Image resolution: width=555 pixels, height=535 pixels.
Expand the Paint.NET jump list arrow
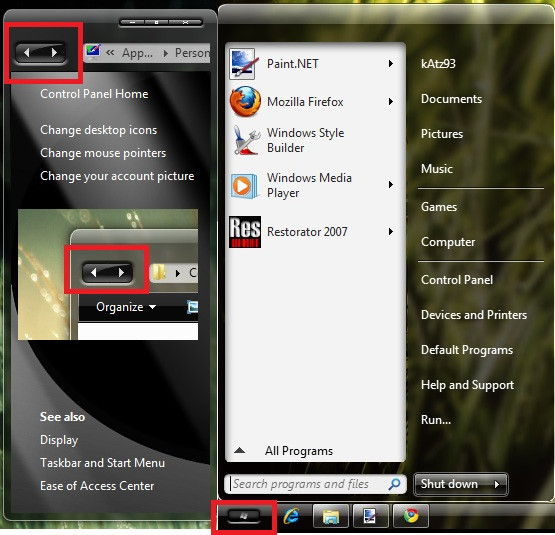click(391, 64)
